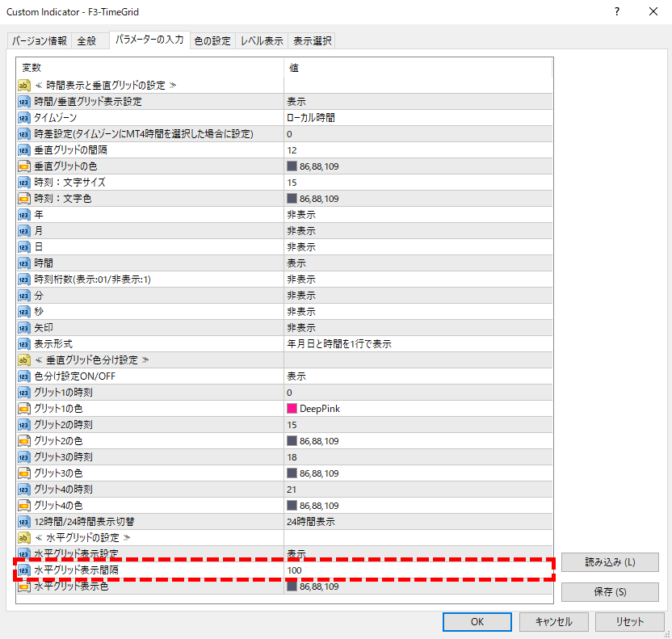Click the icon beside タイムゾーン row
The image size is (672, 639).
pyautogui.click(x=24, y=118)
